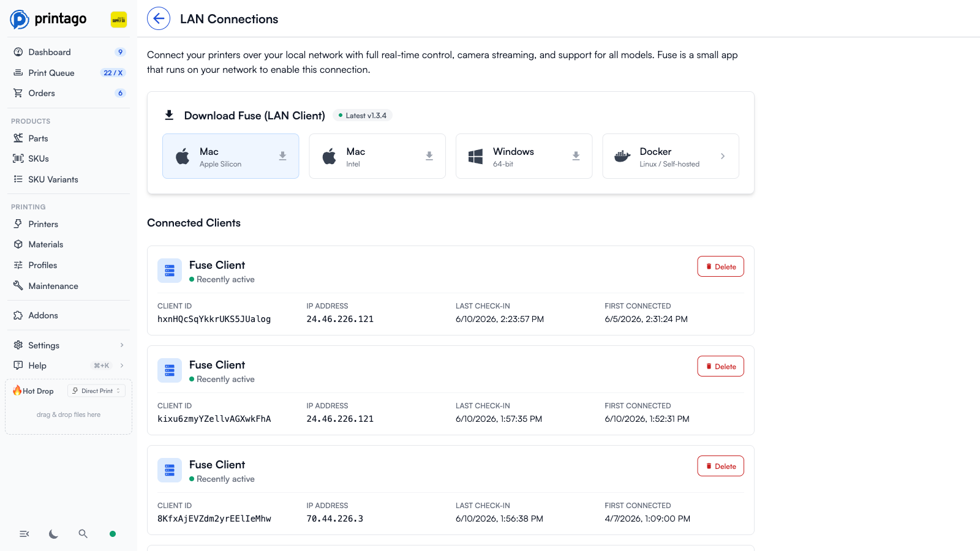
Task: Select client ID 8KfxAjEVZdm2yrEElIeMhw
Action: tap(214, 519)
